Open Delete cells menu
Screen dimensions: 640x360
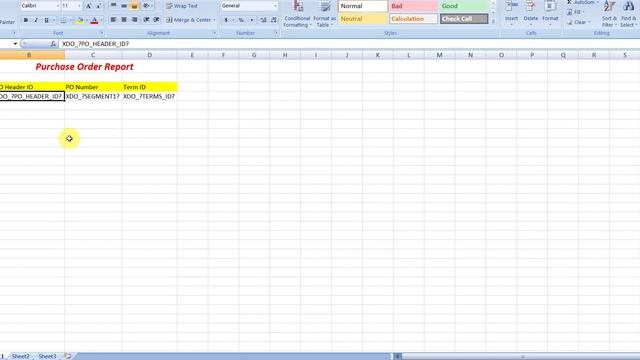coord(531,14)
